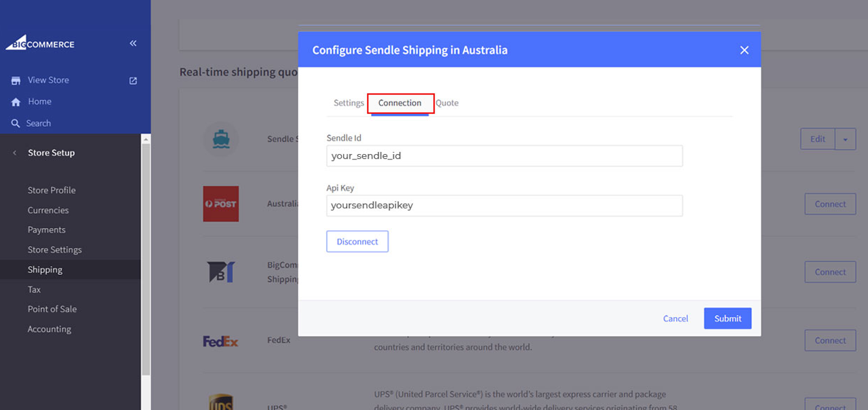Viewport: 868px width, 410px height.
Task: Open store via external link icon
Action: pyautogui.click(x=133, y=81)
